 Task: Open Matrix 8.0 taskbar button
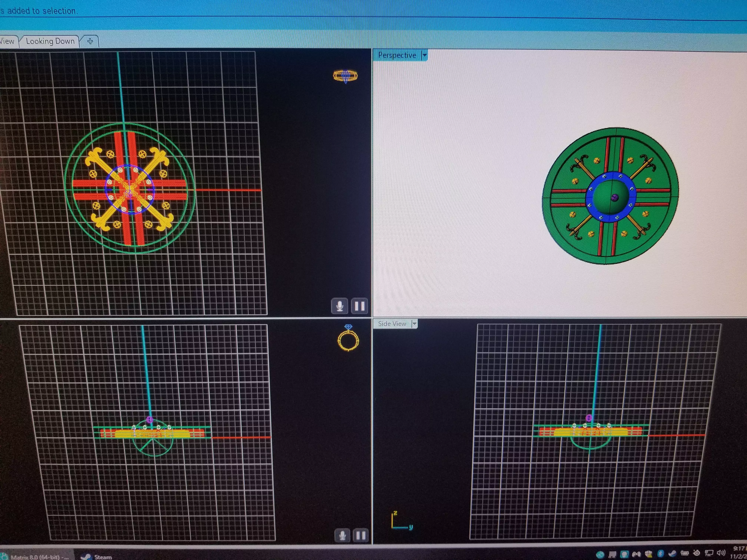coord(35,556)
